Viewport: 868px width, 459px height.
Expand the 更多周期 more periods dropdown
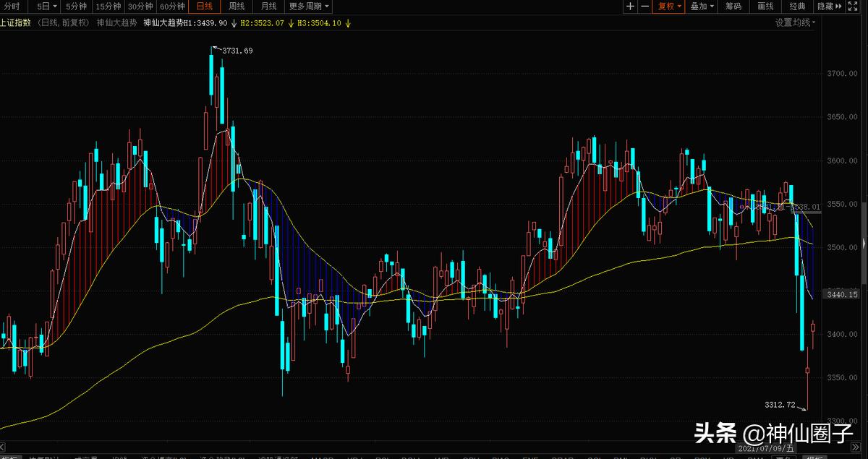point(309,7)
